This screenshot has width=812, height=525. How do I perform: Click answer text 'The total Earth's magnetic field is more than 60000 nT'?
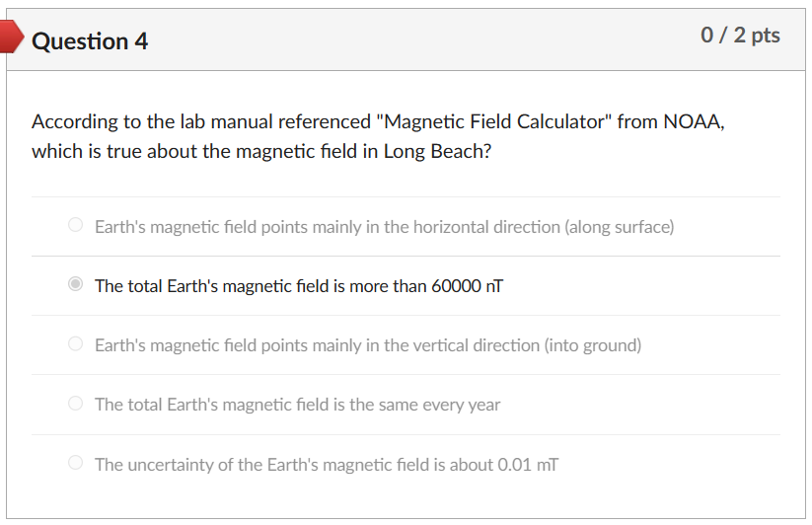[x=299, y=286]
